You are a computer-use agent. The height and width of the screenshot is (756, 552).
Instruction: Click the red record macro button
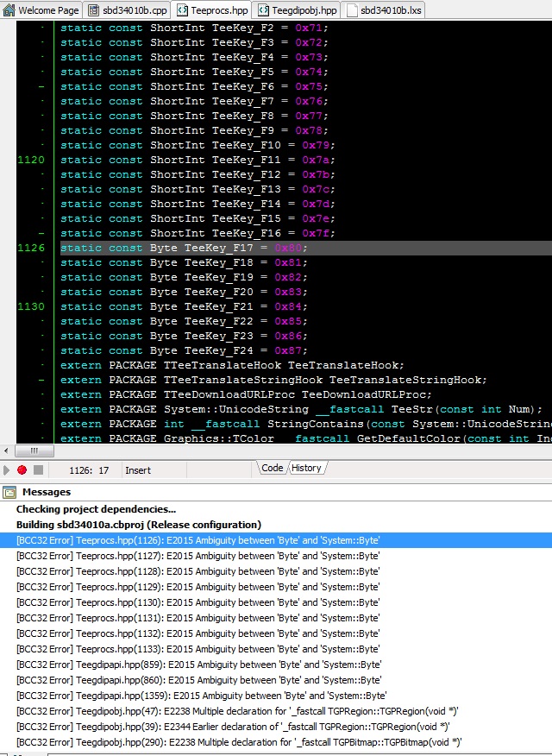coord(22,469)
